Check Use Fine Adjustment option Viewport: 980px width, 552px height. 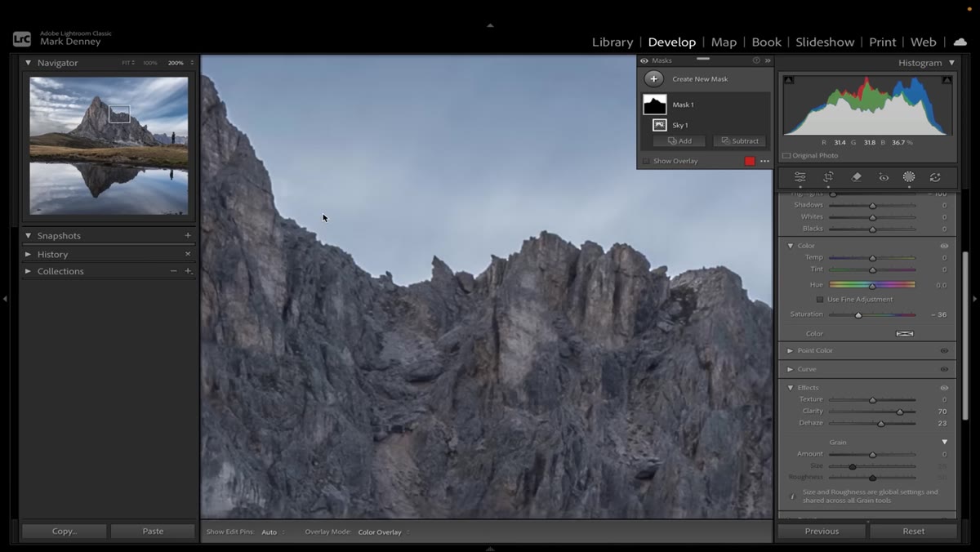820,300
